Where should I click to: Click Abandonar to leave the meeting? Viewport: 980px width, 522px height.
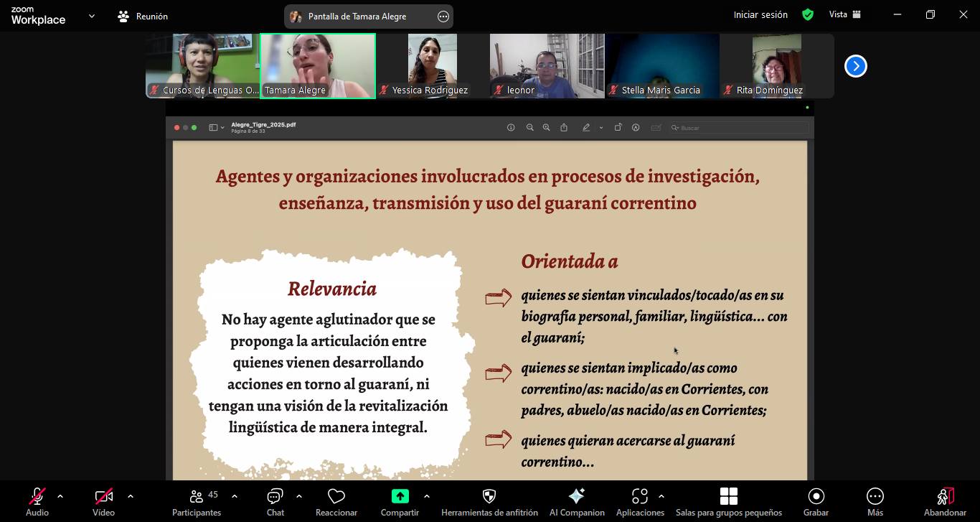(945, 501)
